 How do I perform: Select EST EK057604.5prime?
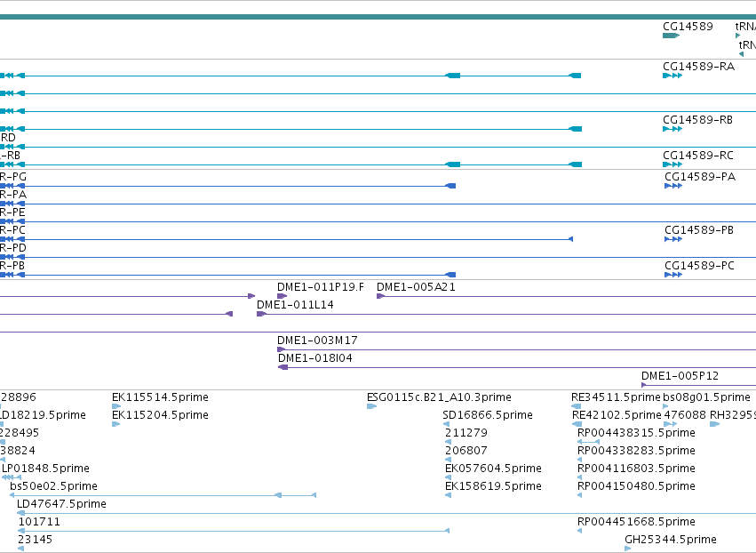(493, 469)
